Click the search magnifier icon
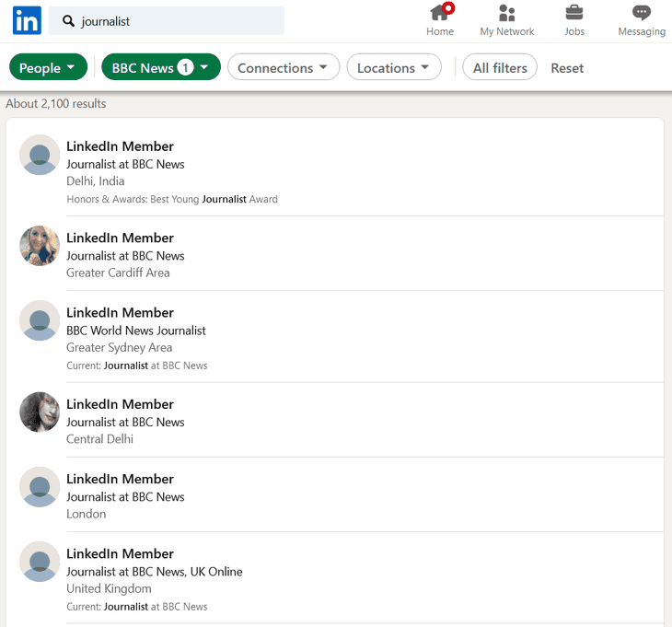 coord(68,20)
